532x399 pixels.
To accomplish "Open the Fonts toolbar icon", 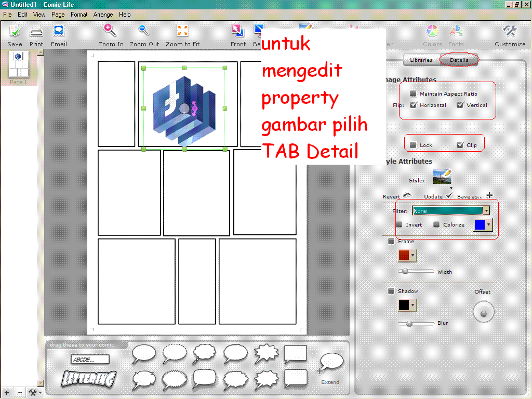I will coord(456,31).
